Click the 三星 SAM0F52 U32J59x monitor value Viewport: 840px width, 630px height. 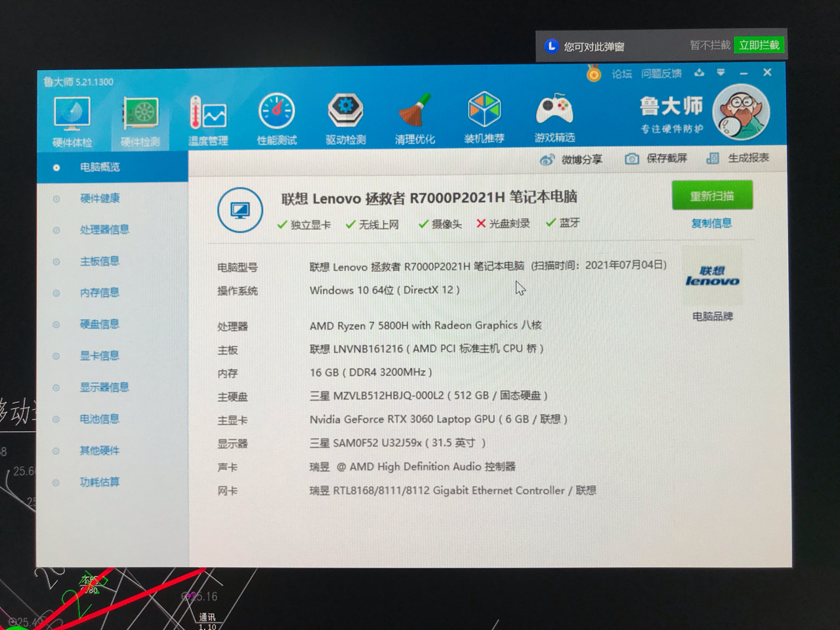click(x=398, y=443)
